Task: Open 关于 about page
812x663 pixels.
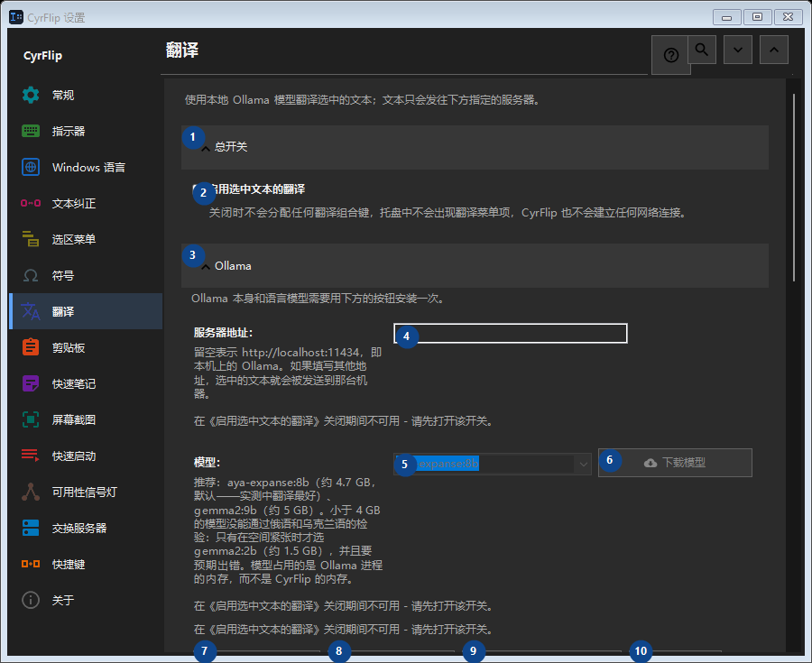Action: click(x=86, y=601)
